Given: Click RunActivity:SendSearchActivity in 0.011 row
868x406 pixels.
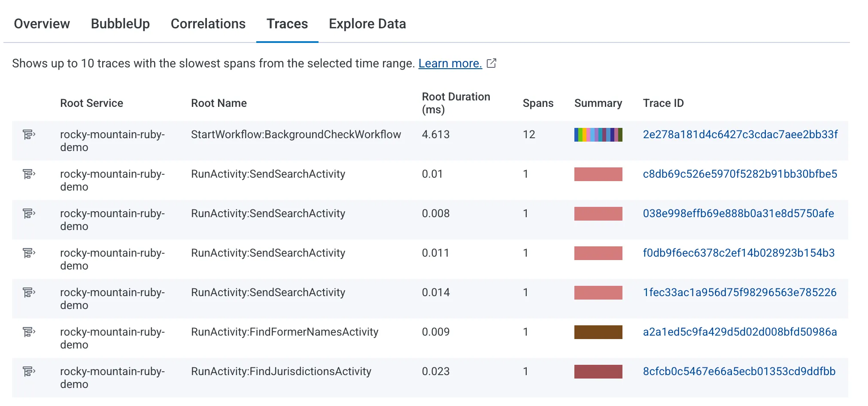Looking at the screenshot, I should [x=268, y=253].
